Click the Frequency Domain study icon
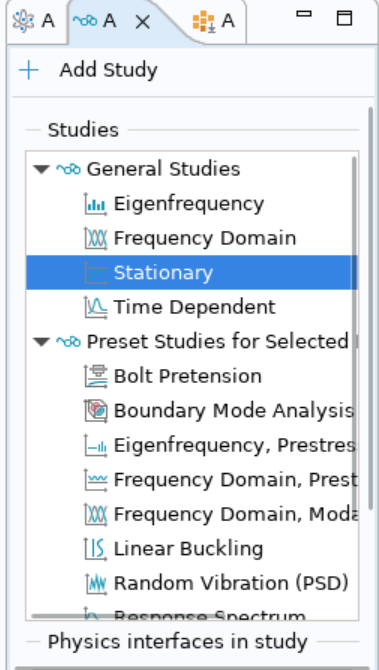This screenshot has height=670, width=379. (96, 238)
